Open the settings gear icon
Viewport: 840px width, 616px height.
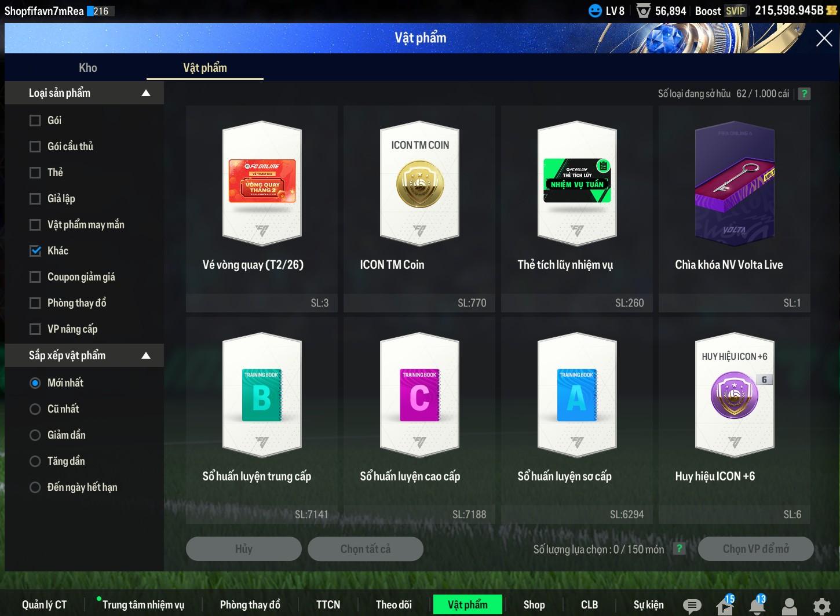[x=821, y=606]
